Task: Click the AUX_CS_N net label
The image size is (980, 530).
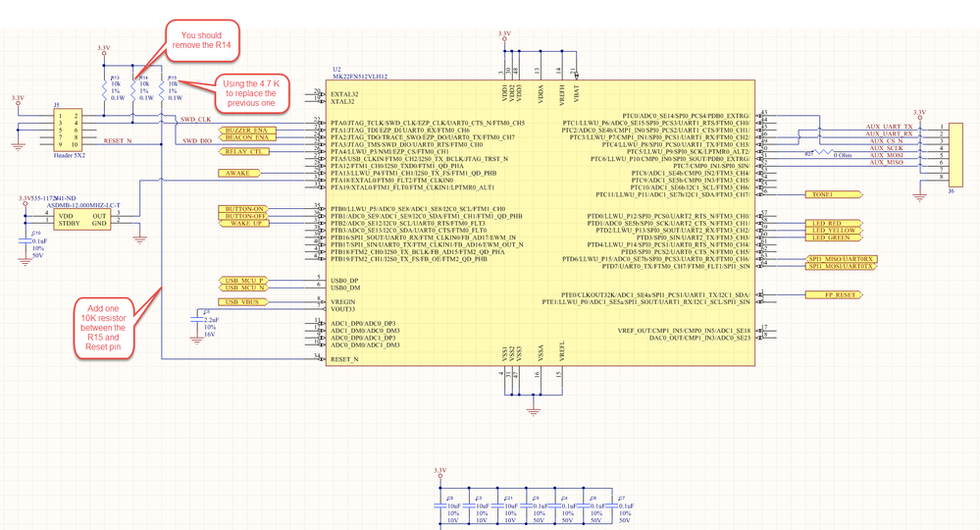Action: coord(886,140)
